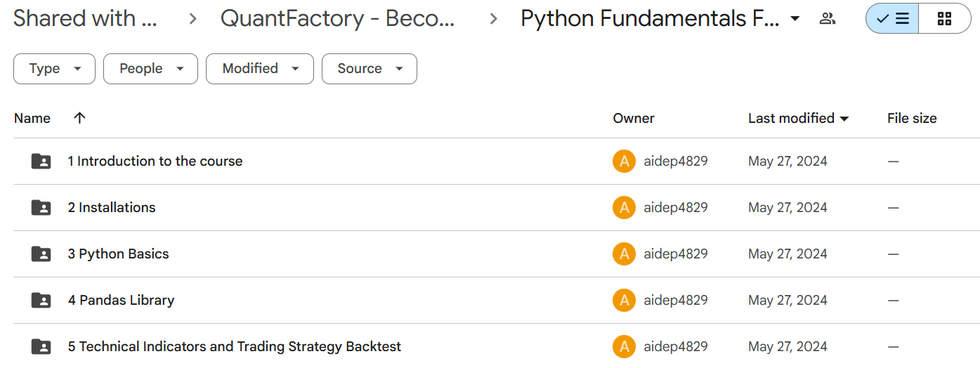
Task: Click owner name aidep4829 in 4 Pandas Library row
Action: pos(676,301)
